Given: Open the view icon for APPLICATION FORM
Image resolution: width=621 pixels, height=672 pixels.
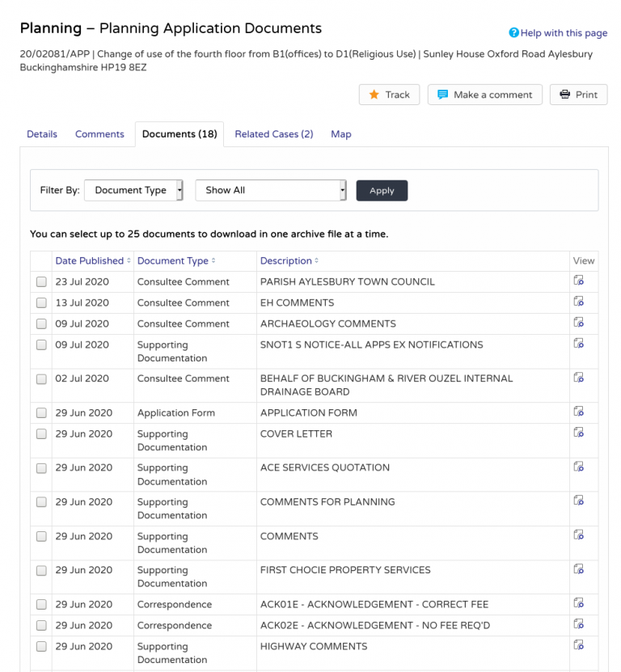Looking at the screenshot, I should [x=578, y=411].
